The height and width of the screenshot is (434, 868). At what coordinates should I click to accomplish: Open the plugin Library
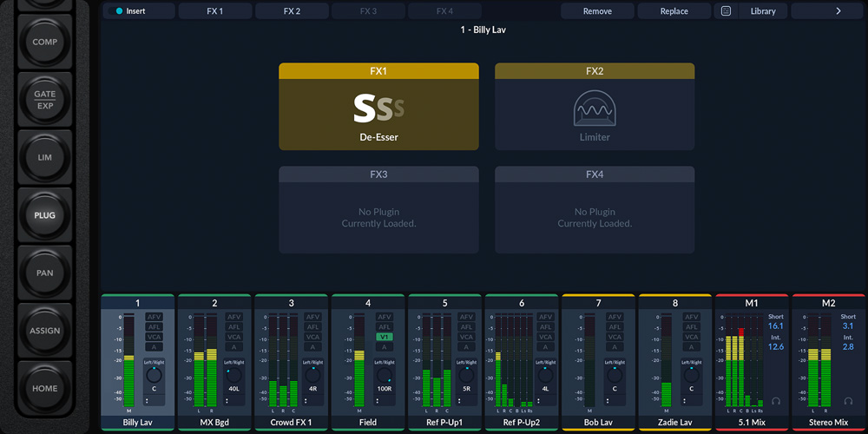coord(763,11)
